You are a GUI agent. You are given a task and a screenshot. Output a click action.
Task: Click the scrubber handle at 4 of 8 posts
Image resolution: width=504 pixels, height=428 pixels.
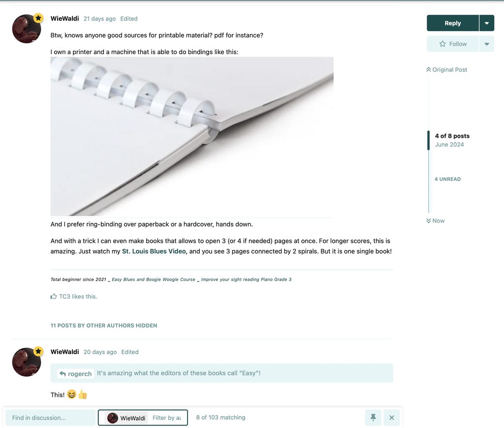tap(429, 140)
